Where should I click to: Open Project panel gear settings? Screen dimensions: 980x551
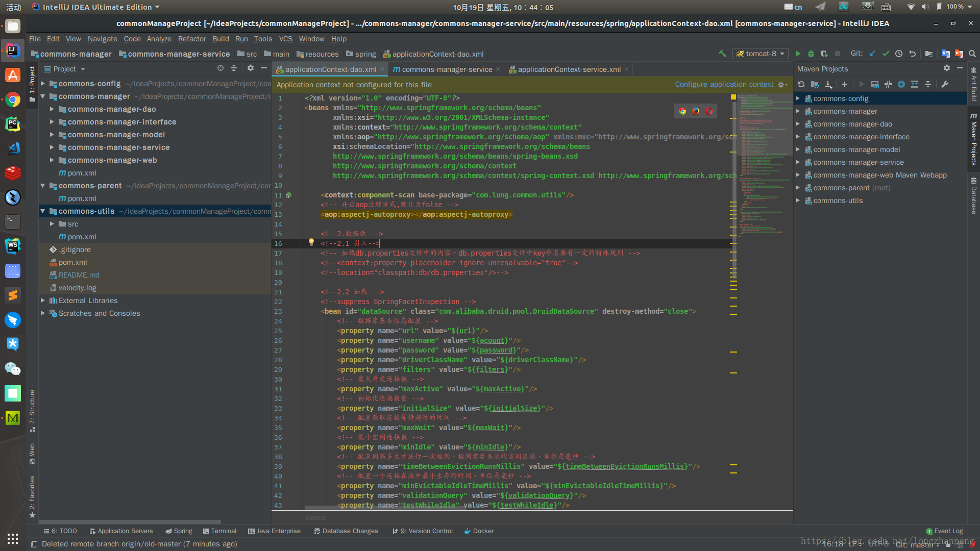(x=251, y=68)
